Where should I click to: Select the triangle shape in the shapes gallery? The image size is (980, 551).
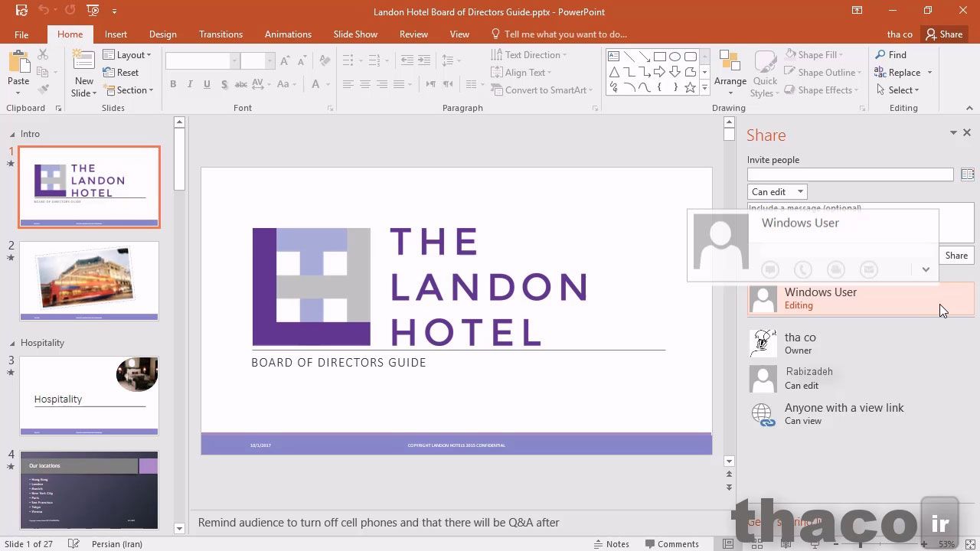click(x=613, y=72)
